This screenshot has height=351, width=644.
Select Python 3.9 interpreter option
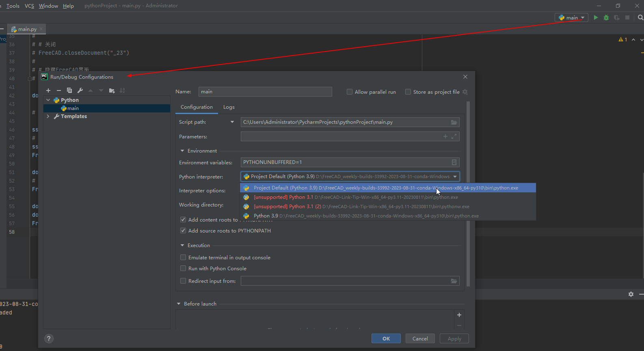(x=388, y=216)
